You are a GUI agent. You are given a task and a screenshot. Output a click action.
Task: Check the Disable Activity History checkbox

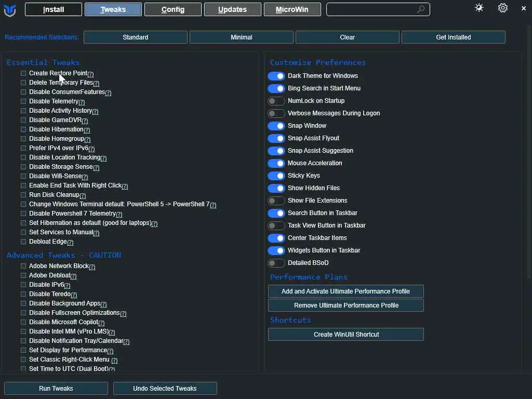tap(23, 111)
